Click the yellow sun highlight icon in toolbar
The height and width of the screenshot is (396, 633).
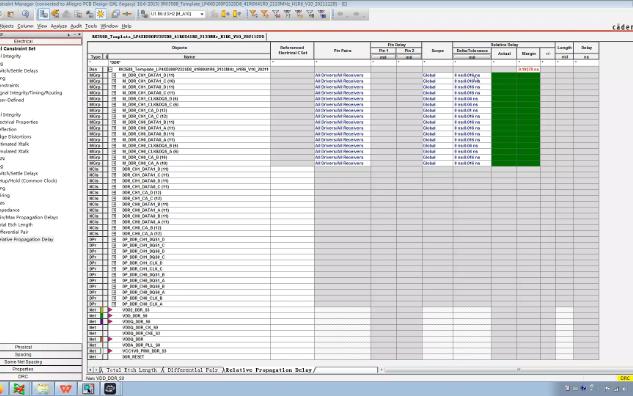[x=101, y=14]
